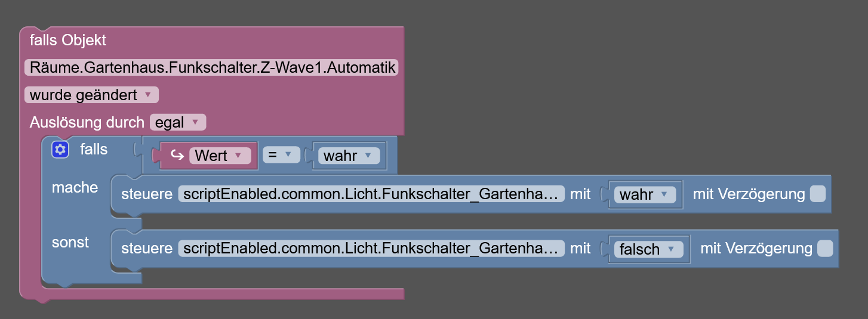Click the 'mache' label of falls block
868x319 pixels.
[75, 188]
